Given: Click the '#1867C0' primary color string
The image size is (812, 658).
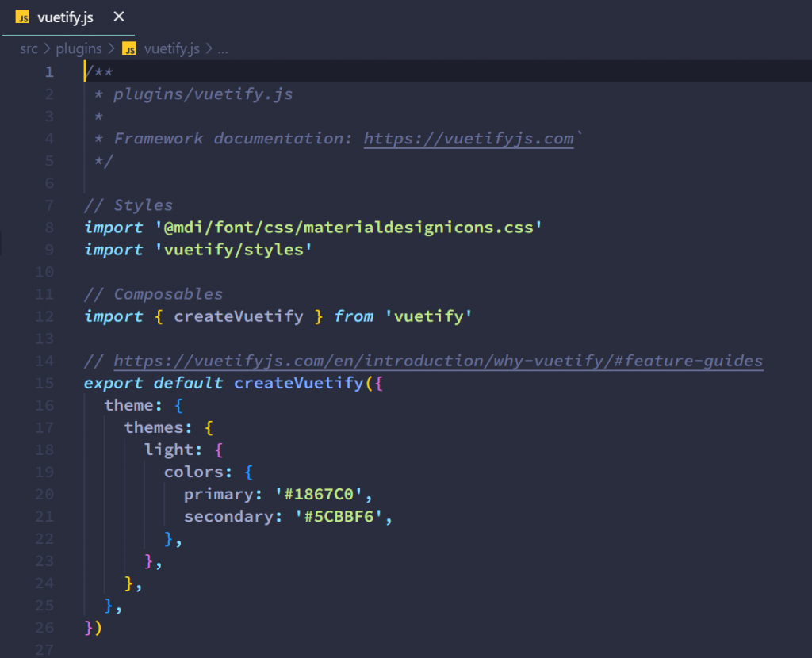Looking at the screenshot, I should click(319, 495).
